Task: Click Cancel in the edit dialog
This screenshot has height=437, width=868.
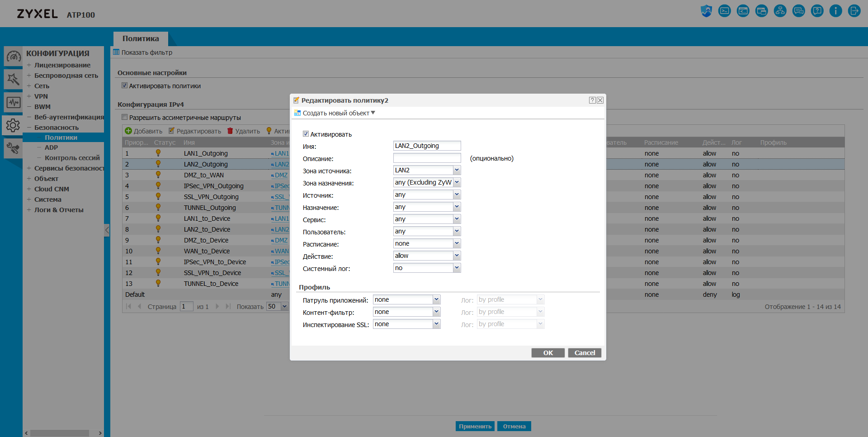Action: coord(585,353)
